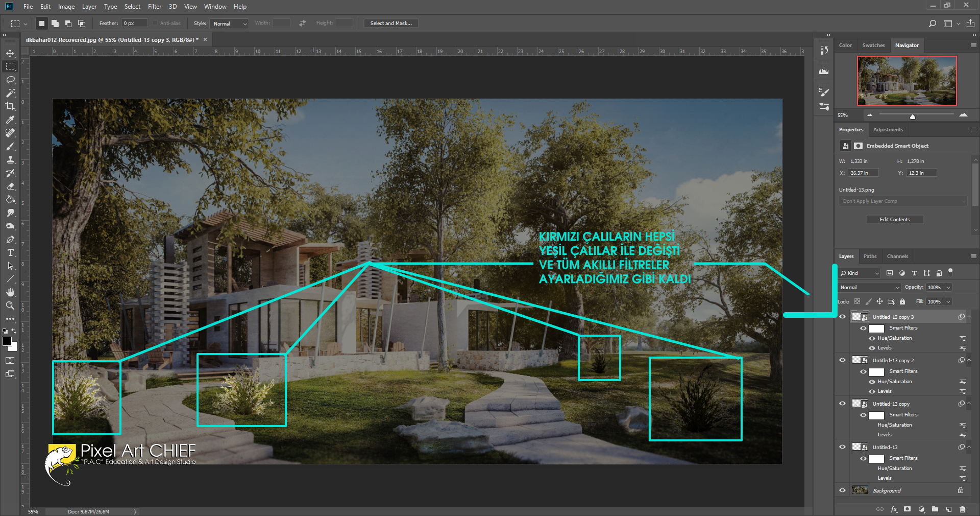Viewport: 980px width, 516px height.
Task: Open the Fill slider dropdown arrow
Action: (948, 302)
